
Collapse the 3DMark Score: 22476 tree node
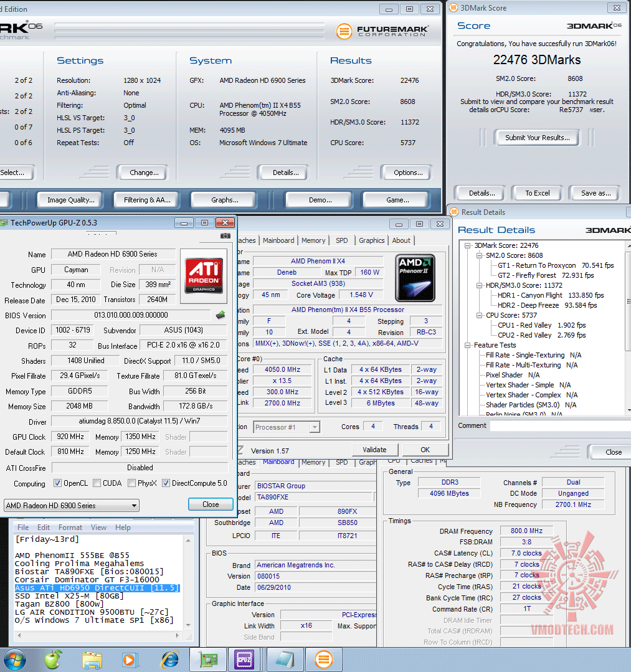point(468,245)
